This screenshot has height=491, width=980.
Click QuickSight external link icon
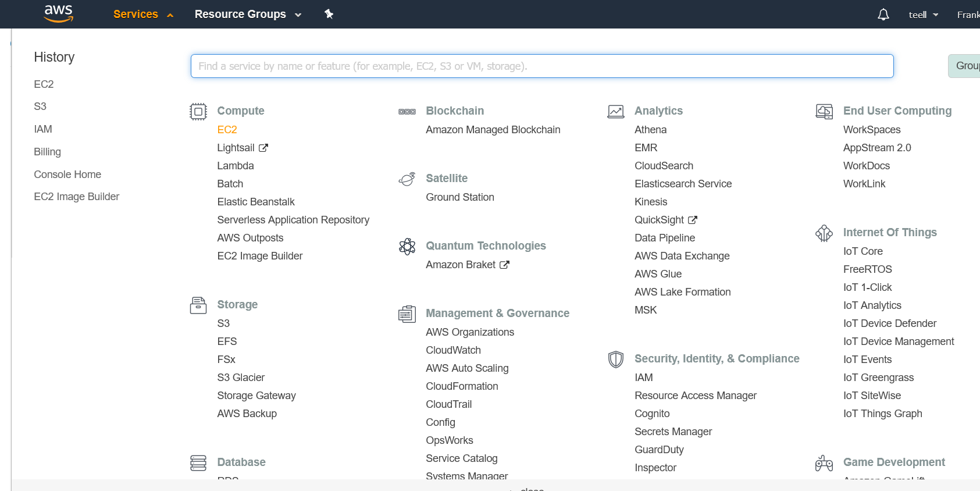(693, 220)
